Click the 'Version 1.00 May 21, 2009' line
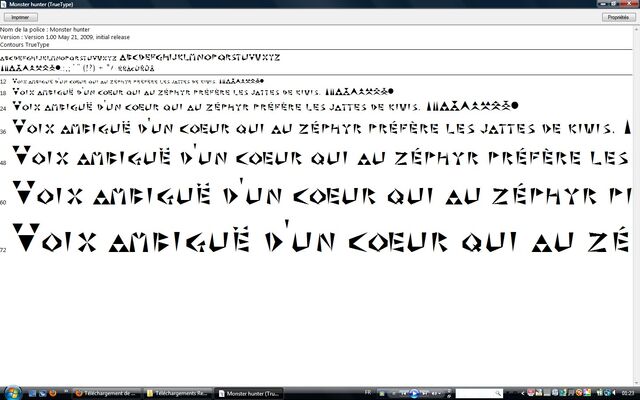The height and width of the screenshot is (400, 640). (x=65, y=37)
